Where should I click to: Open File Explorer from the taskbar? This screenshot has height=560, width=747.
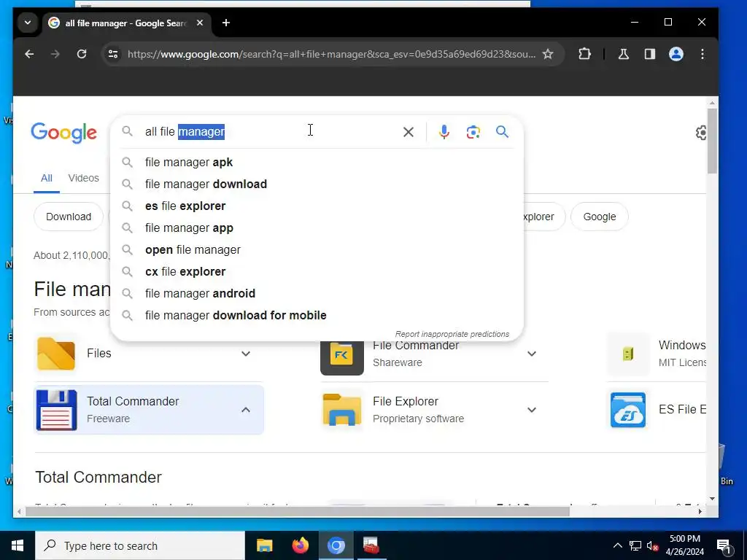click(264, 545)
